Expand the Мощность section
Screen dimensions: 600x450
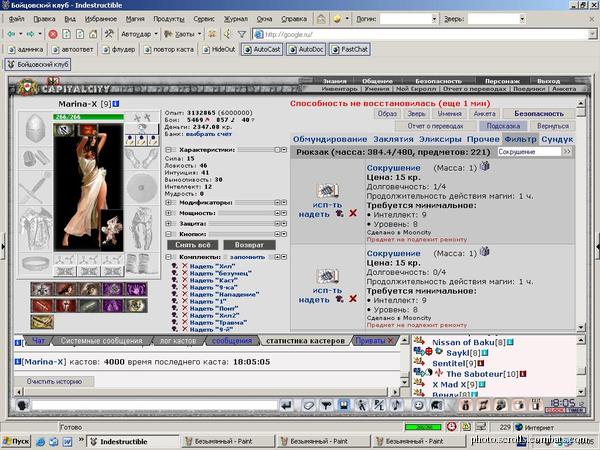click(x=168, y=213)
